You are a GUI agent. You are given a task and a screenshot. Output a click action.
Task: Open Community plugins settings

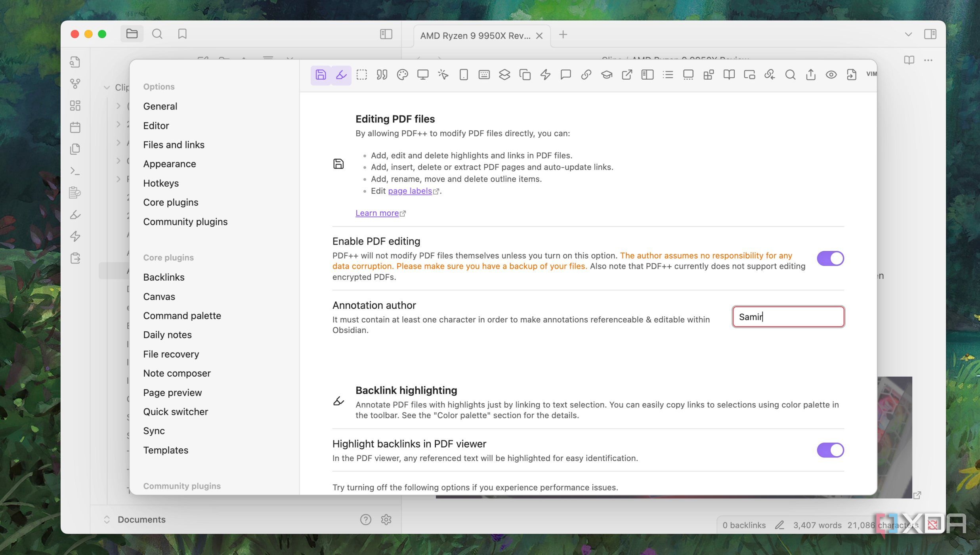coord(185,222)
